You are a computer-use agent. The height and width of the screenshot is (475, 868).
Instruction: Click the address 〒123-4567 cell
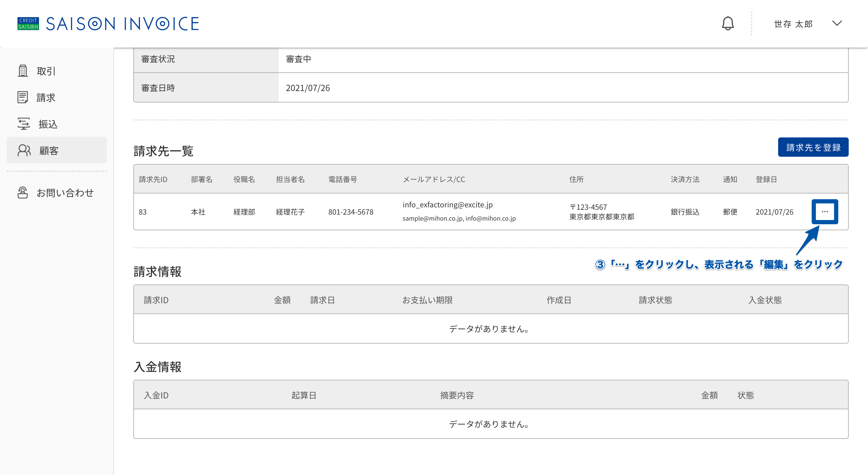(602, 212)
